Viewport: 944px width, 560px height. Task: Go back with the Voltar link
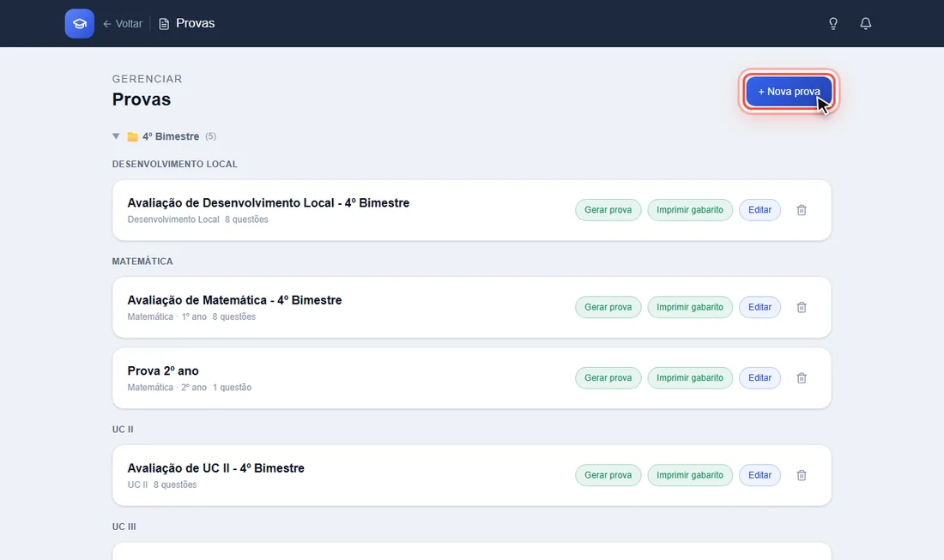pyautogui.click(x=123, y=23)
